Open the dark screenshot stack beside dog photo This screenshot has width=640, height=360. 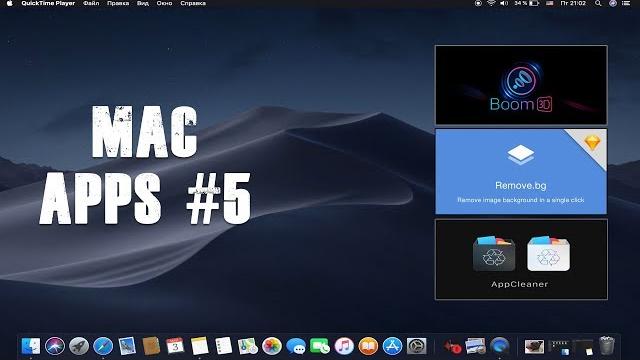(558, 347)
